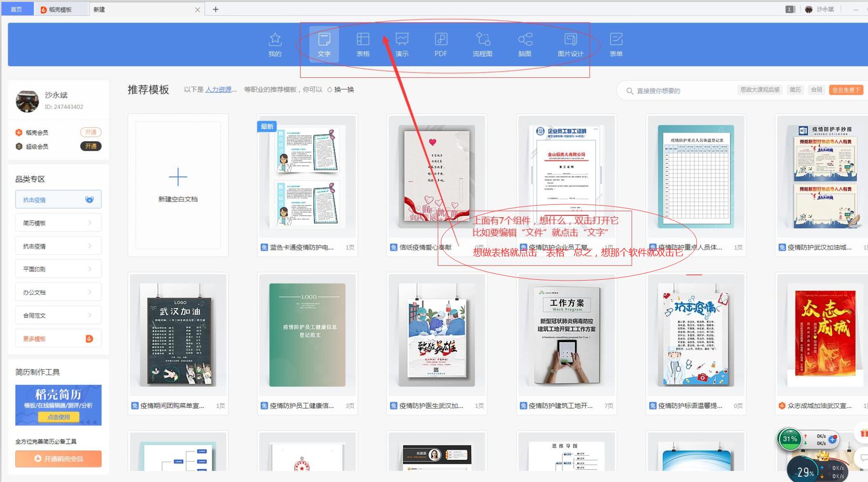Click the search magnifier icon
The height and width of the screenshot is (482, 868).
[x=629, y=91]
